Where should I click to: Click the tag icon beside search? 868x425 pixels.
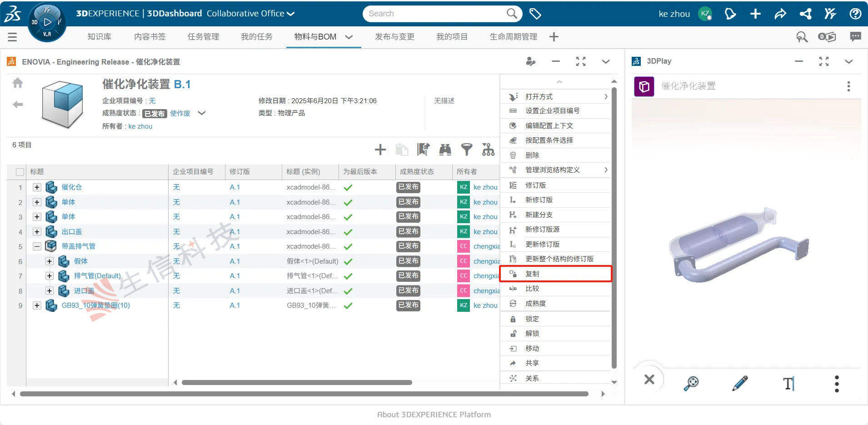(535, 14)
